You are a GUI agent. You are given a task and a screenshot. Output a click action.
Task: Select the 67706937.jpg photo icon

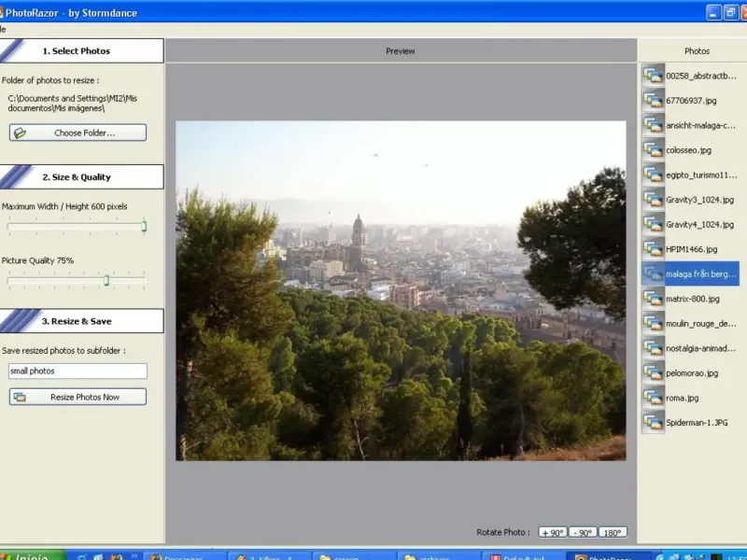(x=653, y=101)
